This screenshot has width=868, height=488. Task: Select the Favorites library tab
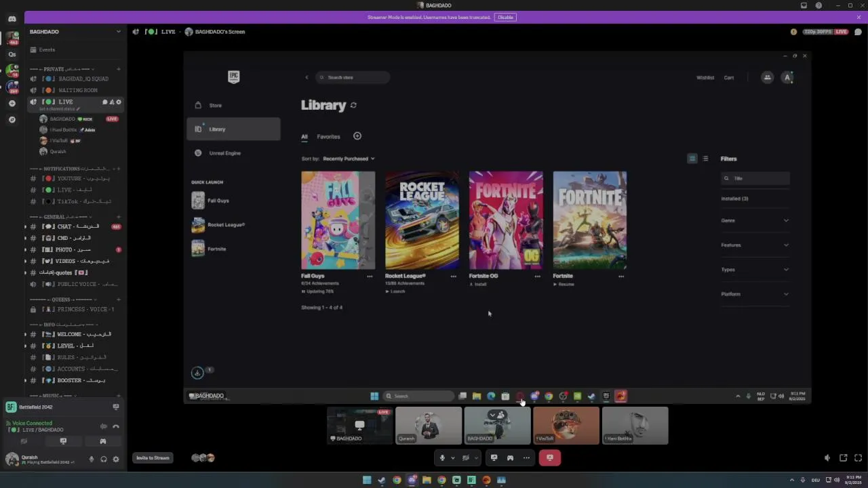click(328, 136)
